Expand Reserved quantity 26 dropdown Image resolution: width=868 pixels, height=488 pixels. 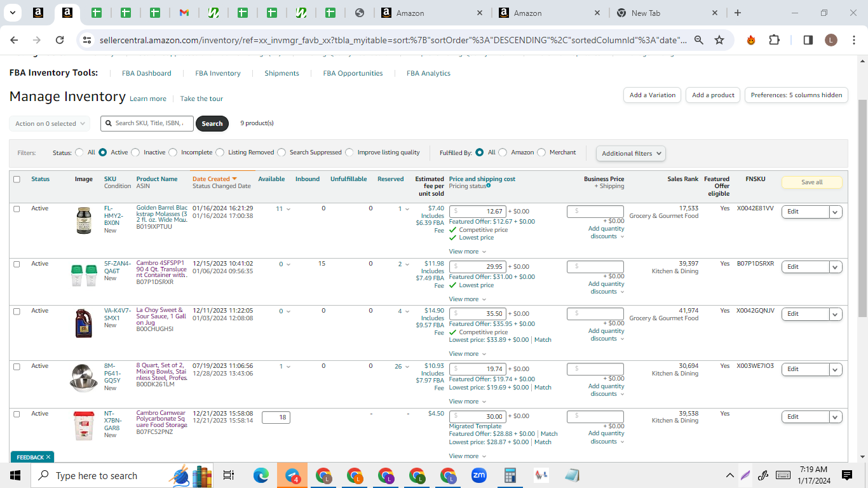(402, 366)
